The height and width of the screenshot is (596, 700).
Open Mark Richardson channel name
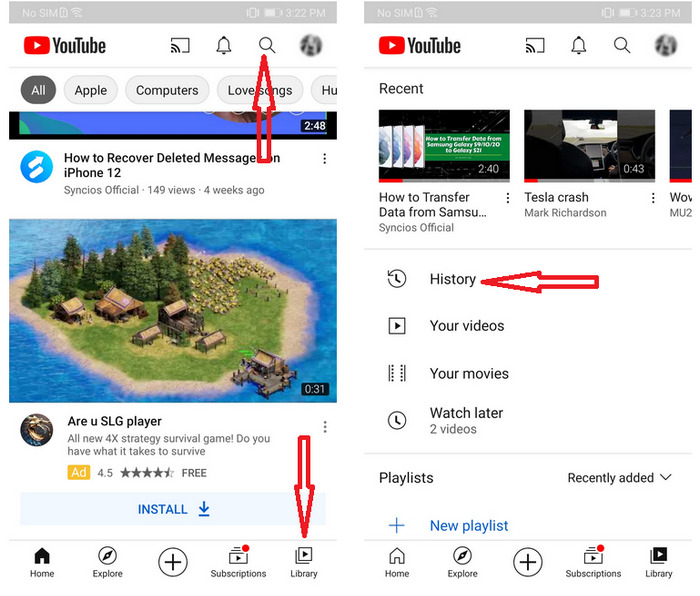coord(565,213)
